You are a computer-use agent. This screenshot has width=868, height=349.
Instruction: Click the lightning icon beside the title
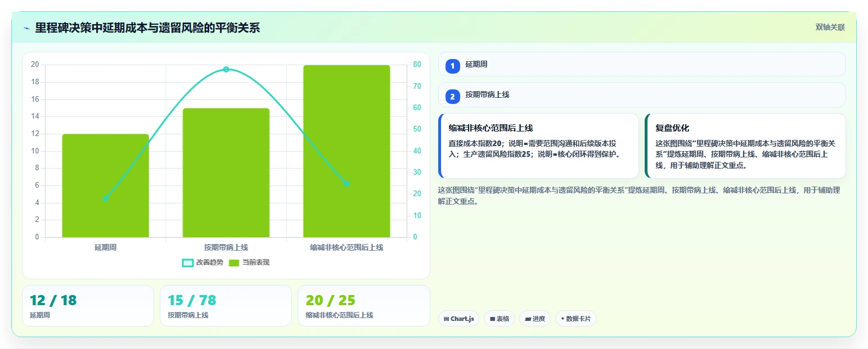pyautogui.click(x=26, y=28)
